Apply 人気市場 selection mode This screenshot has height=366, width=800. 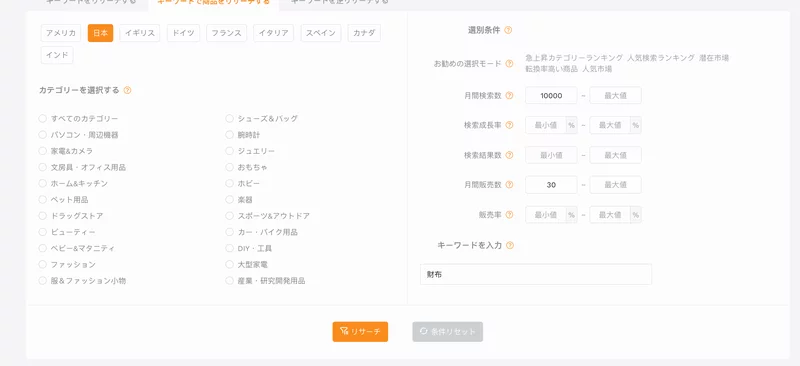(597, 69)
